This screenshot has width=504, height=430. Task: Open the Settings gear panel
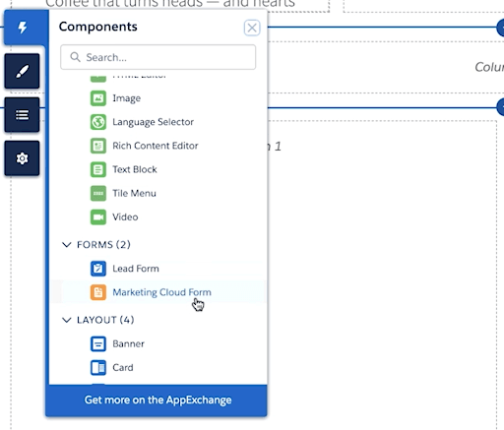coord(22,158)
